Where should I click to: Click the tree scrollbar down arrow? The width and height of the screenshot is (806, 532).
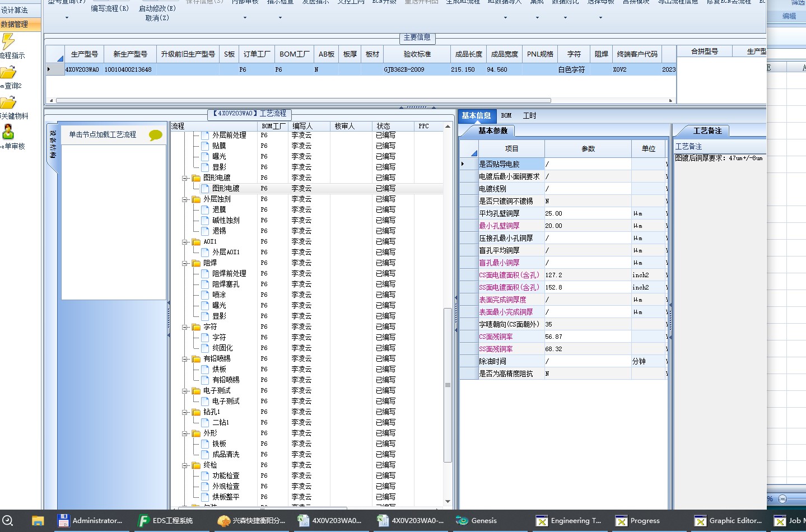click(448, 502)
